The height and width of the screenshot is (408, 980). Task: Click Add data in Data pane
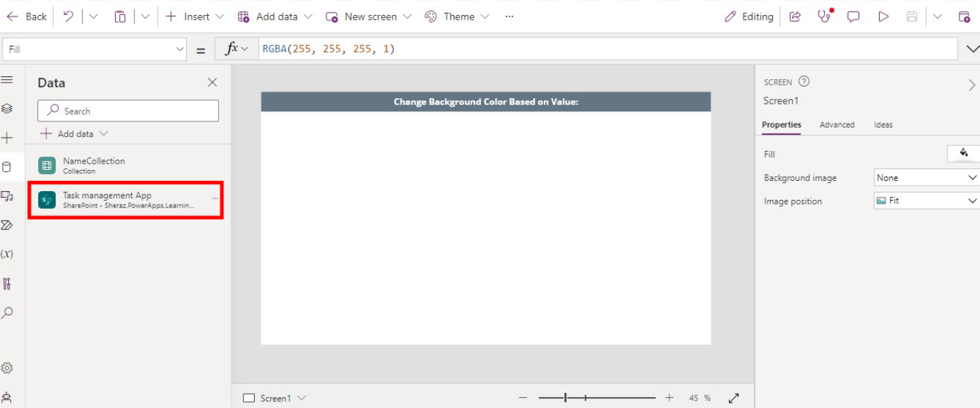[74, 134]
